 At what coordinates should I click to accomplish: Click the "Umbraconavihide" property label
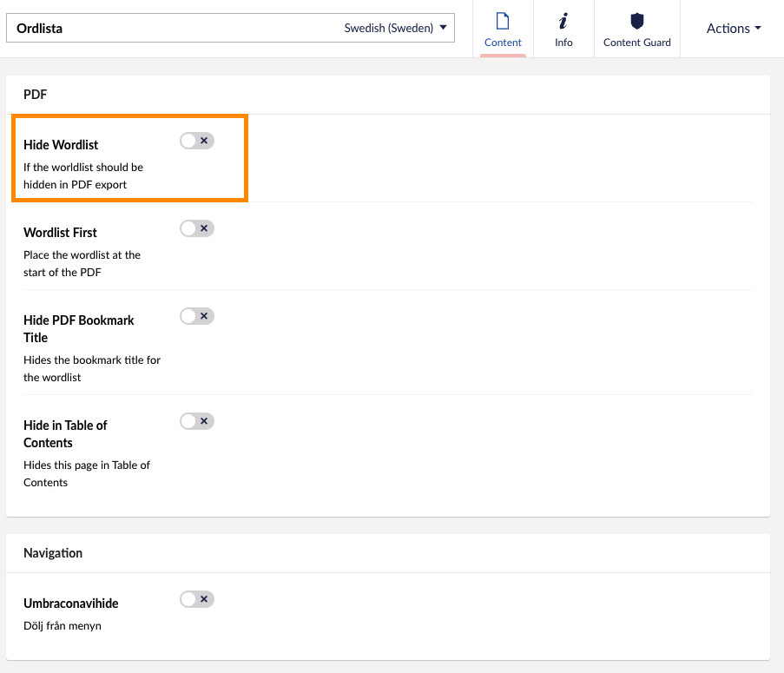click(x=71, y=604)
